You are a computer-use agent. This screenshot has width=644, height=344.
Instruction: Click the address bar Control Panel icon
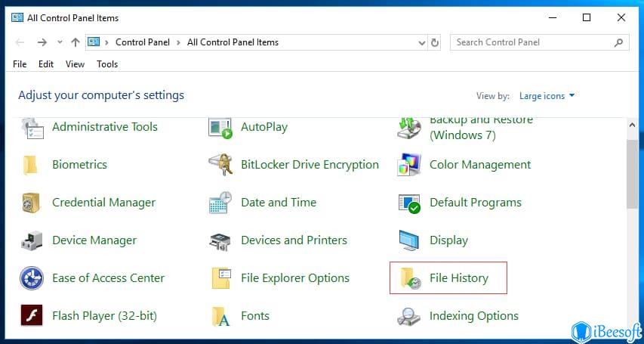point(94,42)
